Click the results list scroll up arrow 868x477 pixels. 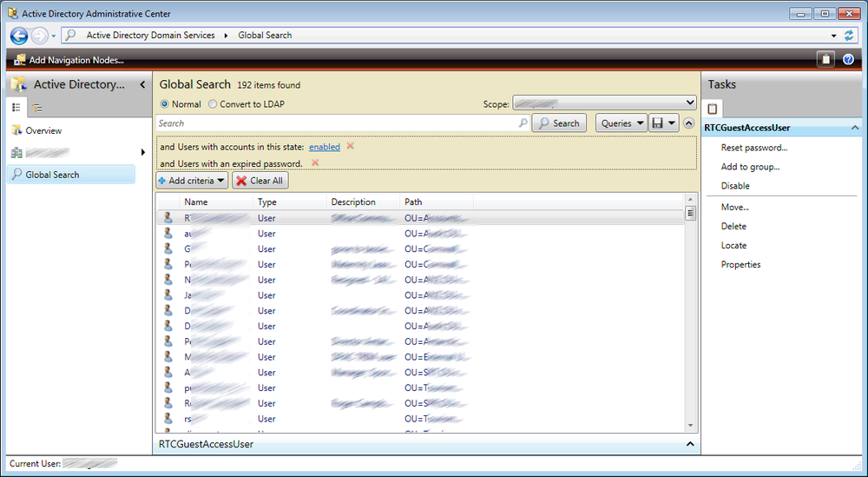point(690,200)
